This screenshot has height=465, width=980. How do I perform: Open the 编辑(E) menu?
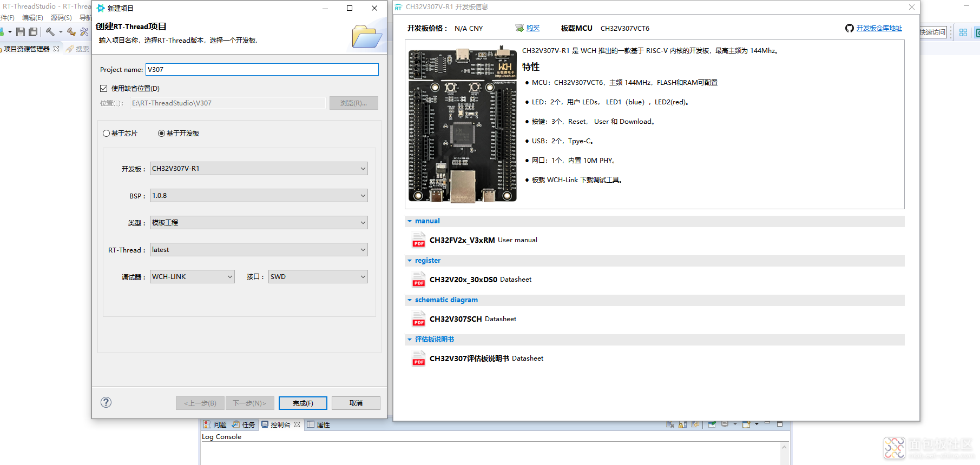click(32, 18)
